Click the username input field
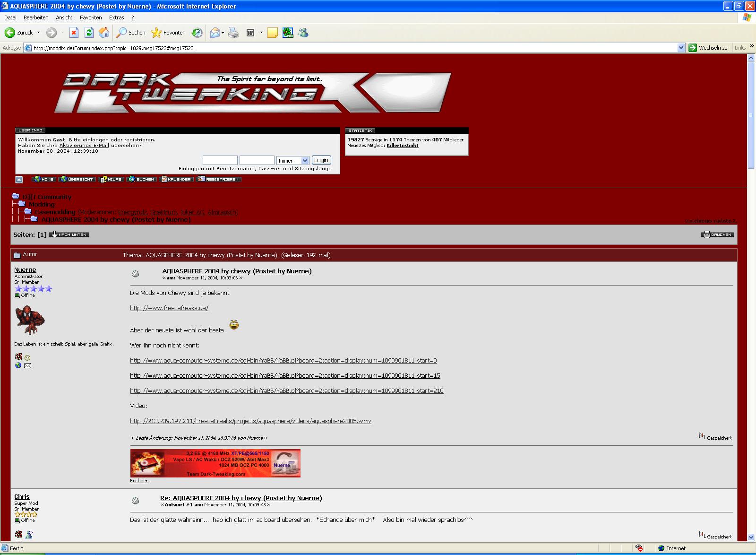 click(220, 161)
